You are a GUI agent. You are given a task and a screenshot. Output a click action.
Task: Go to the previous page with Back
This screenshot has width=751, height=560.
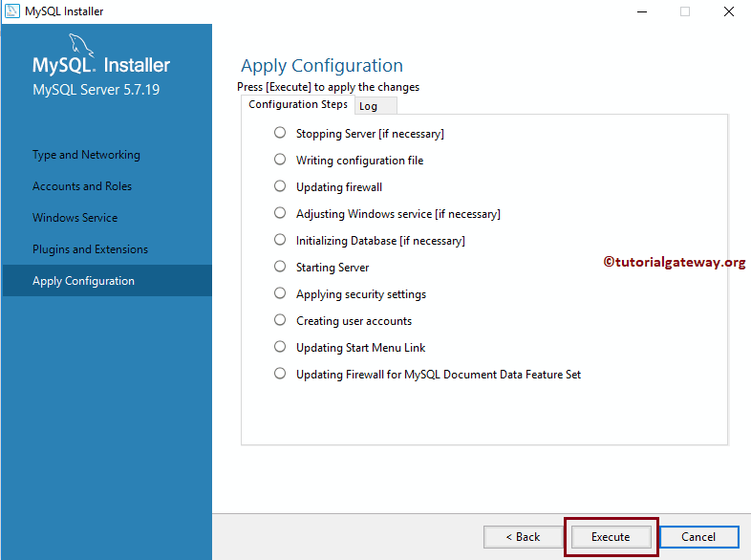[x=523, y=537]
